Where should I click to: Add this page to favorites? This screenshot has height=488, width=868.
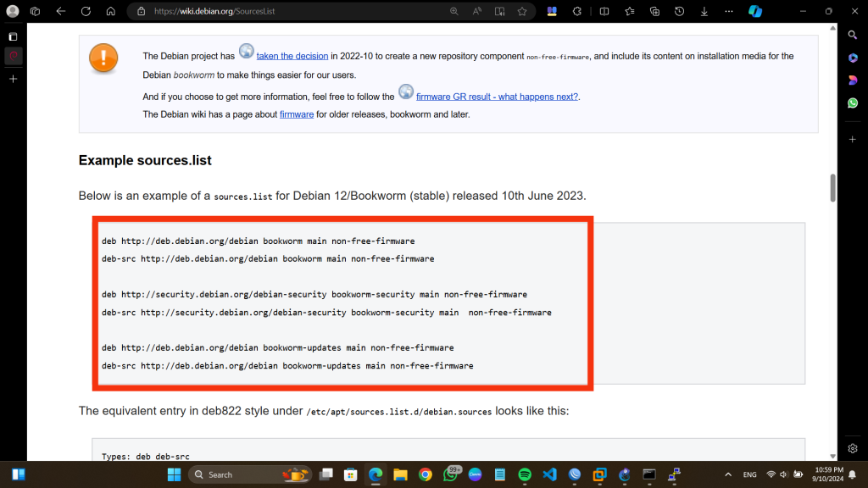522,12
